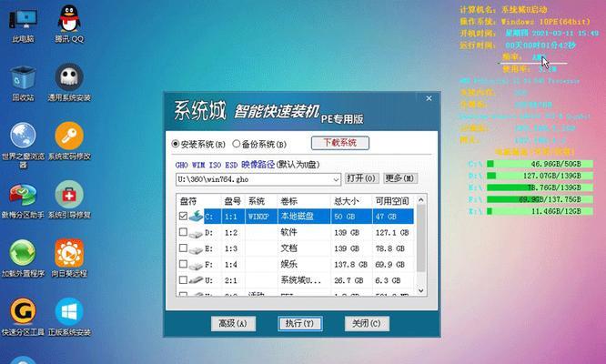
Task: Click the U: drive USB icon
Action: coord(196,280)
